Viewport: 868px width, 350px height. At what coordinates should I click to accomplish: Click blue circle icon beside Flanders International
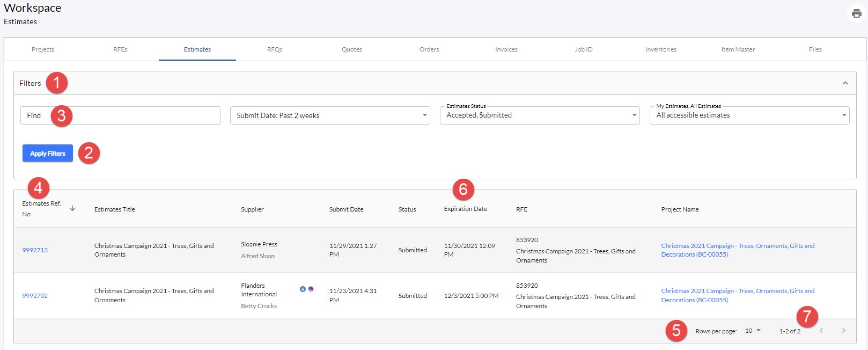point(303,289)
